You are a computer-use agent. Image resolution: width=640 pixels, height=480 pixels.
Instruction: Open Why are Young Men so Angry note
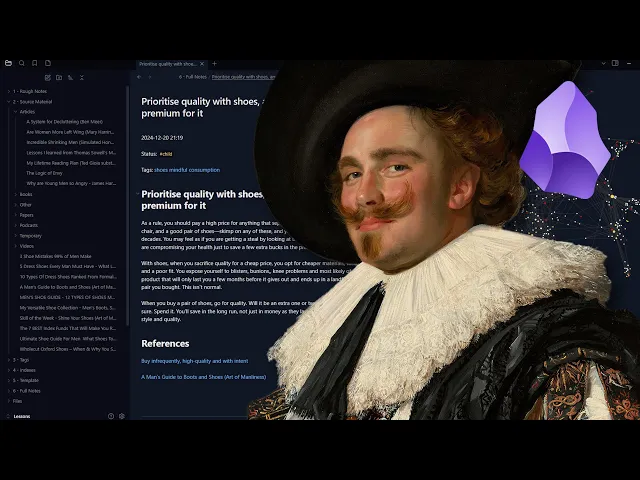(71, 183)
